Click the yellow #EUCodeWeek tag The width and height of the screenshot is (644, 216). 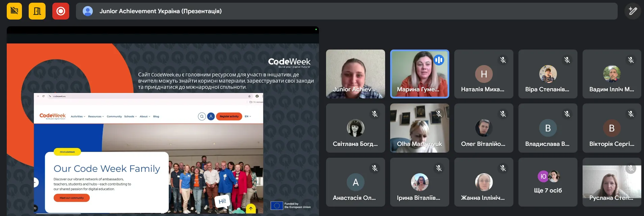pos(67,152)
